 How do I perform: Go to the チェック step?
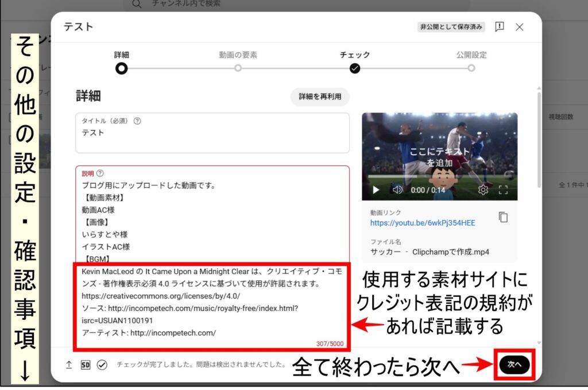point(355,68)
